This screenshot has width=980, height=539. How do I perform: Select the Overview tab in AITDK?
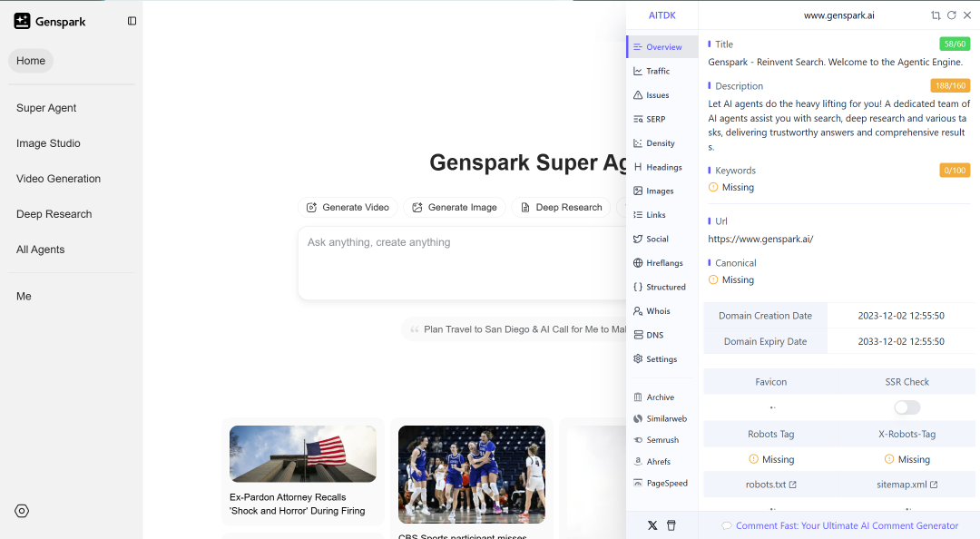661,47
